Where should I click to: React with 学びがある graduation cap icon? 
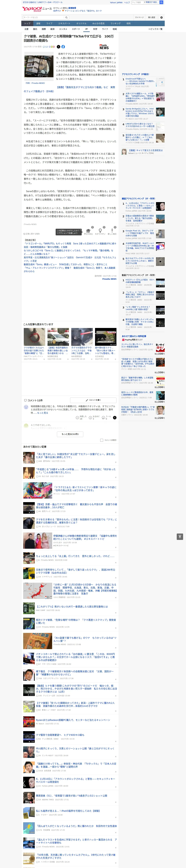click(x=88, y=231)
